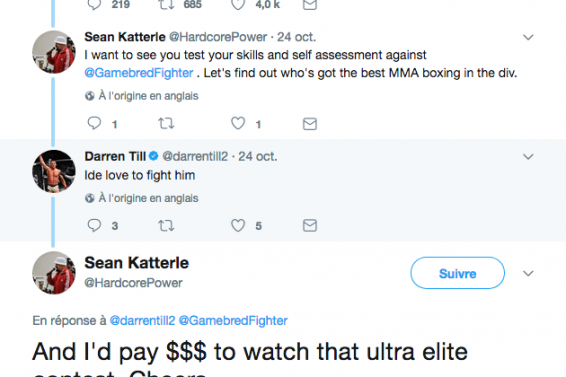Image resolution: width=566 pixels, height=377 pixels.
Task: Open the top tweet's reply icon with 219
Action: (94, 5)
